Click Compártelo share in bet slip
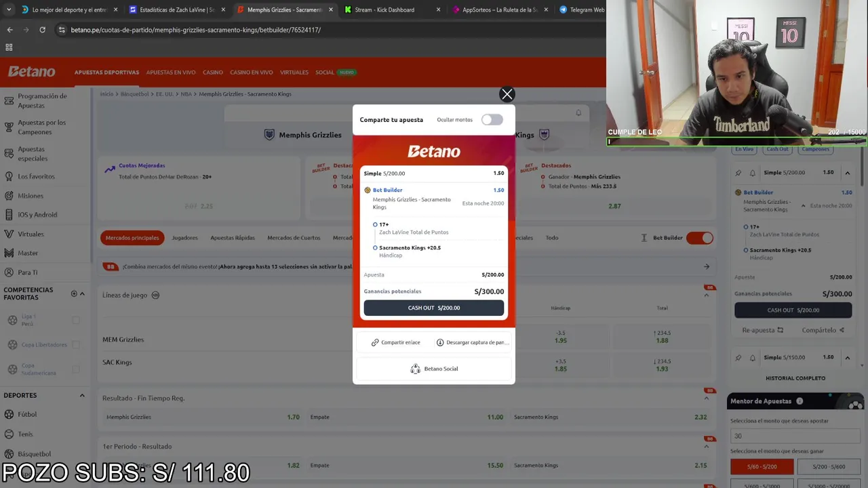The image size is (868, 488). 823,330
